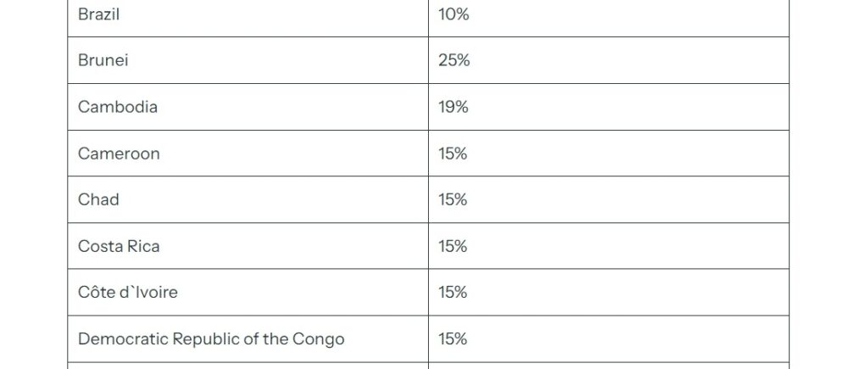The image size is (868, 369).
Task: Click the Chad country cell
Action: [98, 199]
